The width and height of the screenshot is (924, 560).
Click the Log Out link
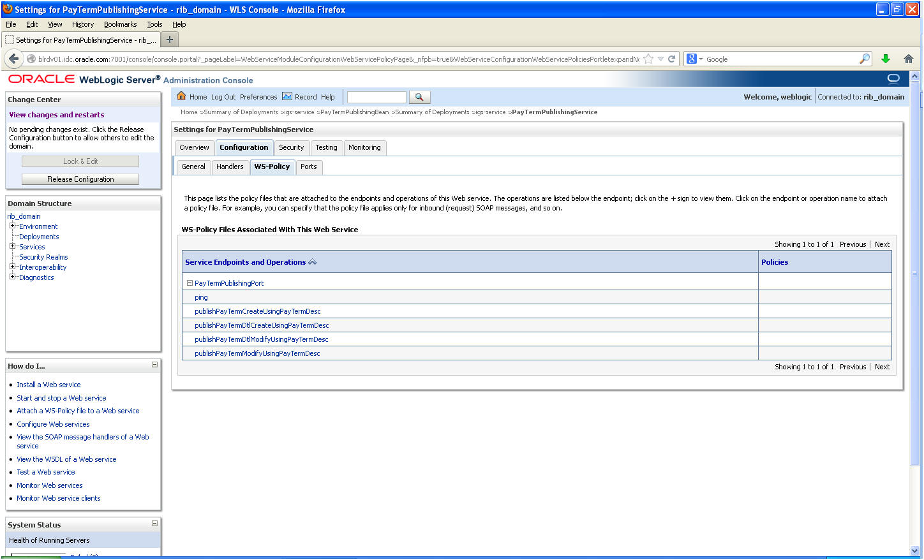pos(223,97)
